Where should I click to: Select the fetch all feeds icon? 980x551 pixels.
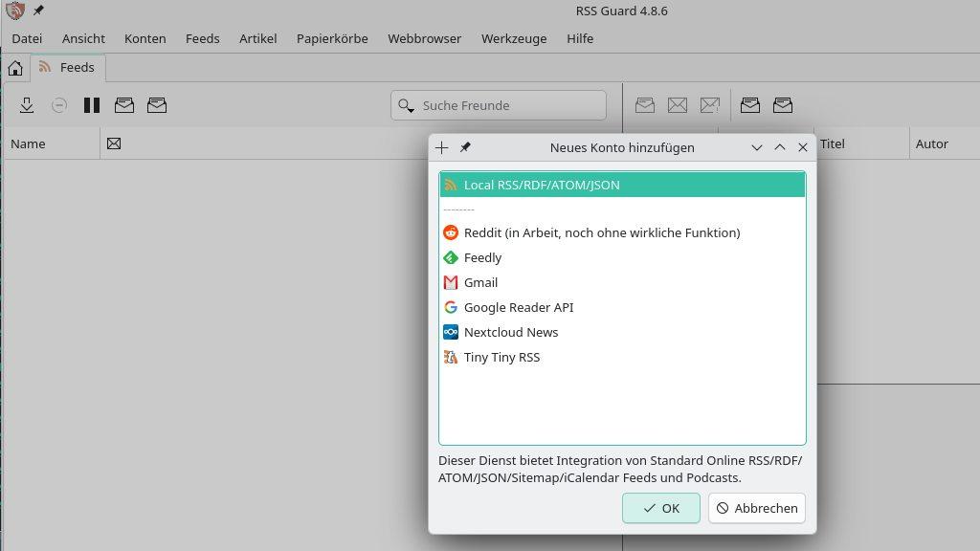27,105
